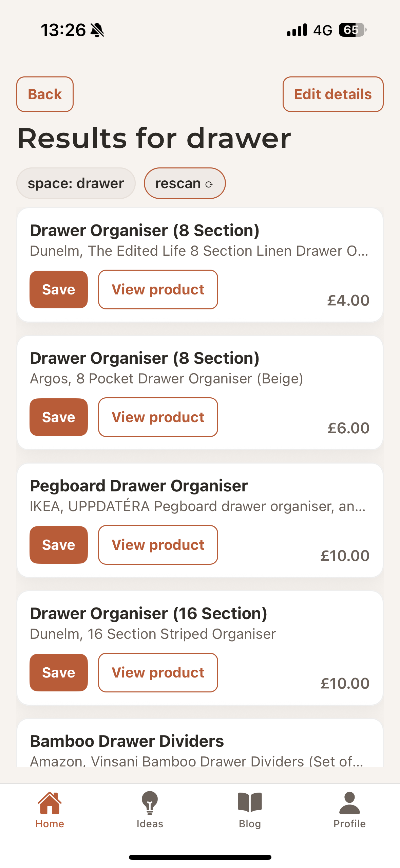View product for IKEA UPPDATÉRA pegboard
The width and height of the screenshot is (400, 868).
[x=158, y=545]
